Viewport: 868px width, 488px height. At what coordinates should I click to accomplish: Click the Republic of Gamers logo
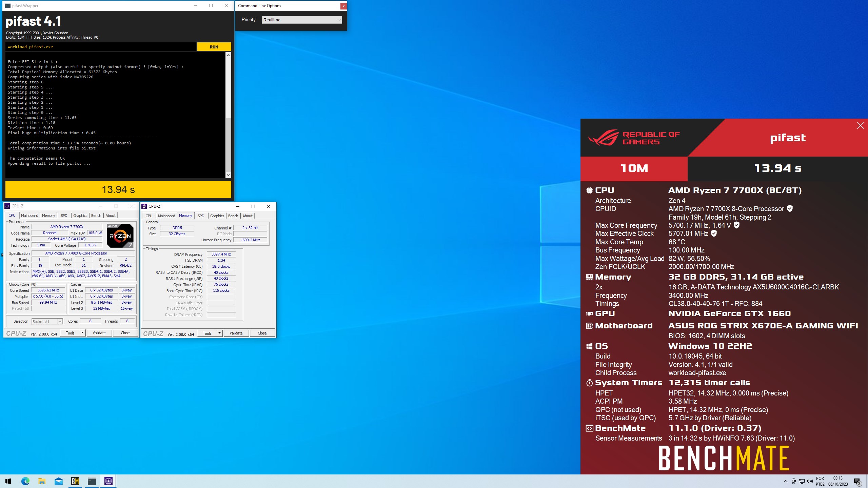634,138
